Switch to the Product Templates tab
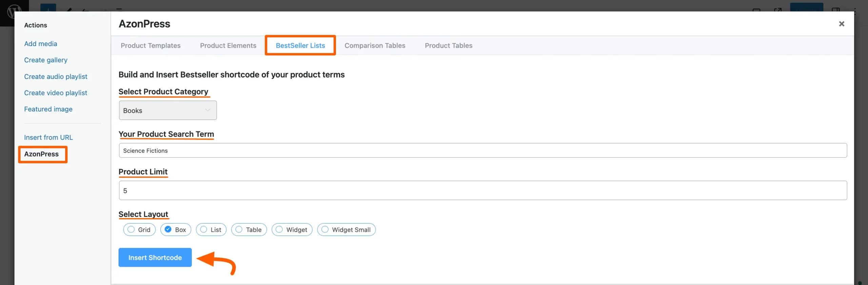 click(x=151, y=45)
